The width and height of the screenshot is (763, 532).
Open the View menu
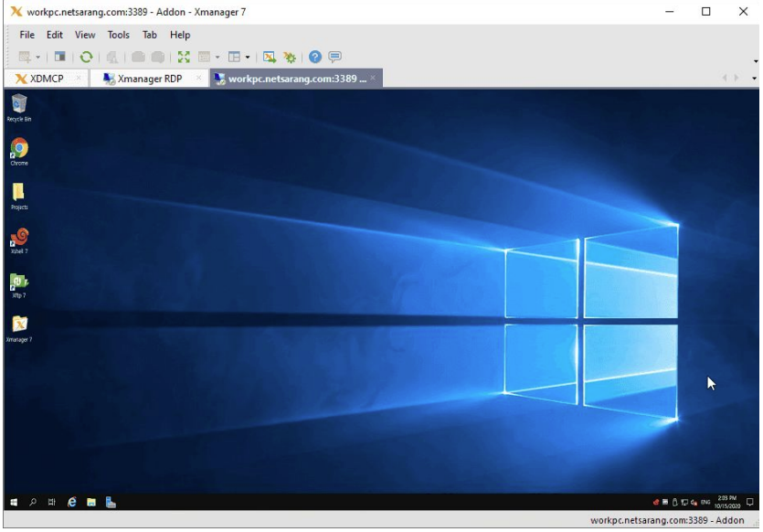tap(85, 35)
